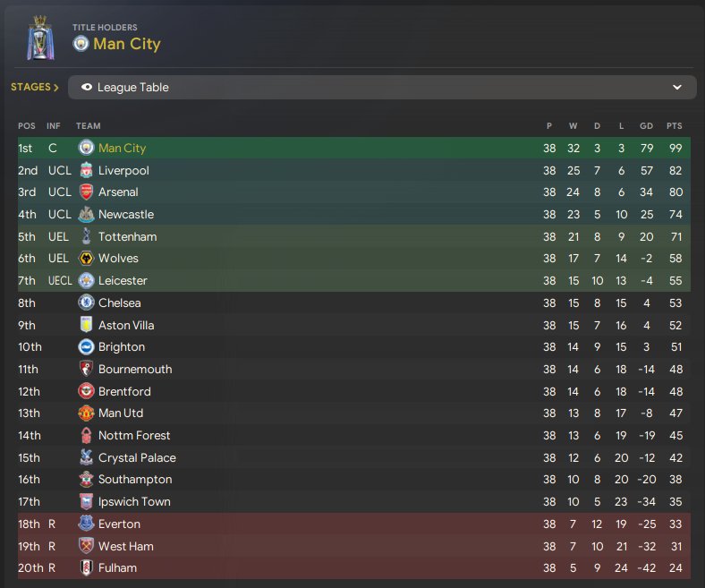Open Fulham team page link
705x588 pixels.
click(x=118, y=567)
